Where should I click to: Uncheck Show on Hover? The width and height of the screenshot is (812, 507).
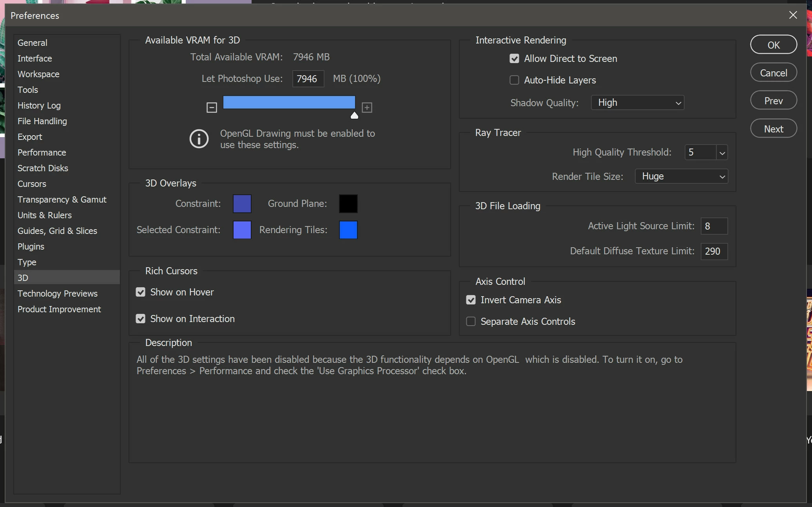(141, 292)
